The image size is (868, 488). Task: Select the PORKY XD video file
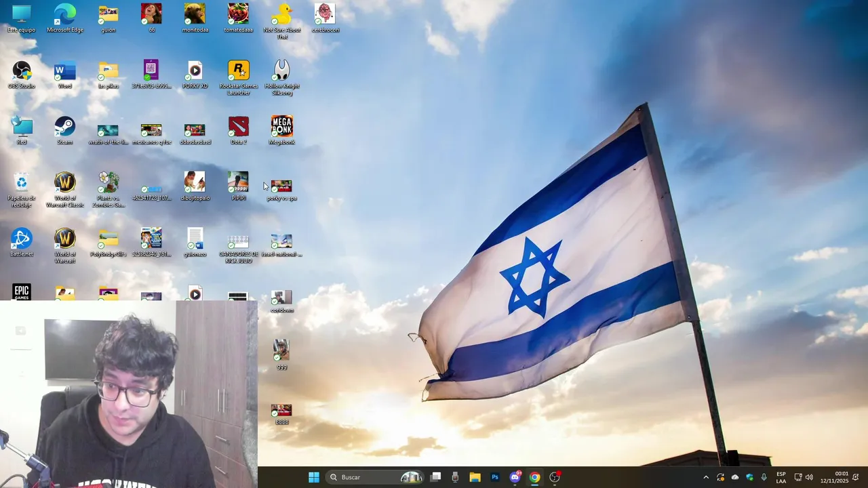(x=195, y=75)
